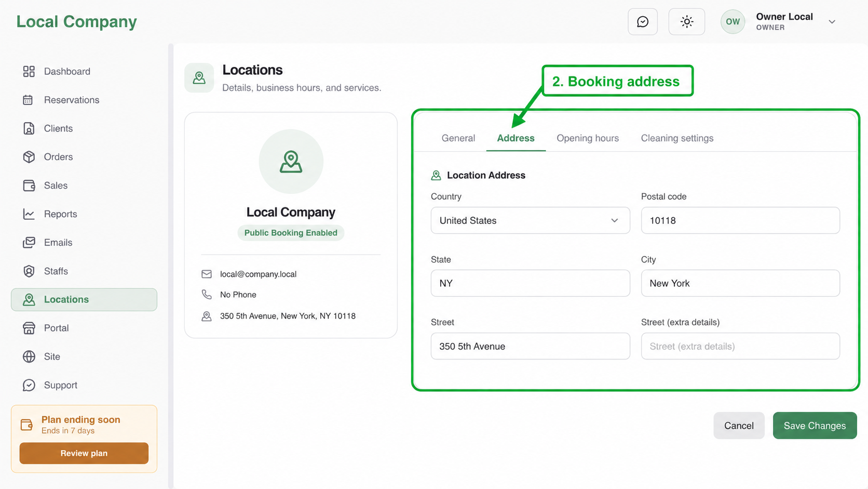Click the Street field with 350 5th Avenue
Image resolution: width=868 pixels, height=489 pixels.
tap(530, 346)
